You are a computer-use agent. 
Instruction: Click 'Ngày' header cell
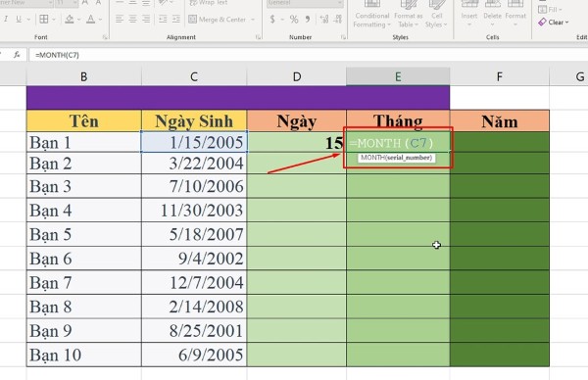(297, 120)
